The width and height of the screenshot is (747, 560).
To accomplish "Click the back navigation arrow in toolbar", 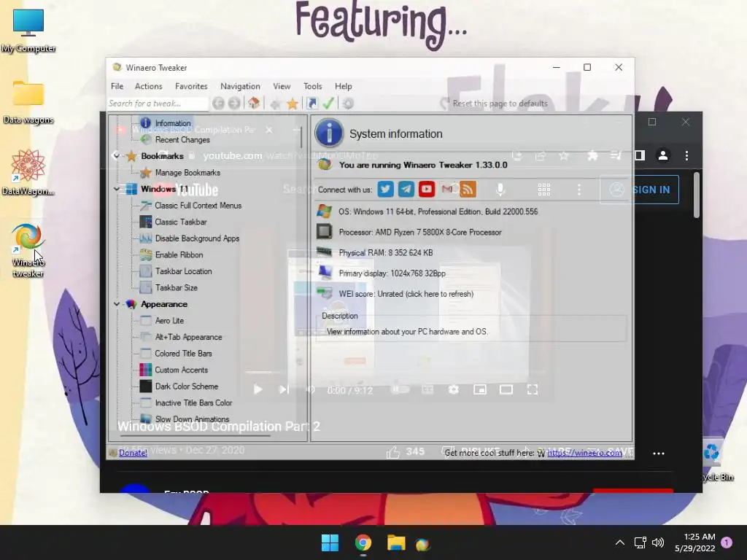I will point(219,104).
